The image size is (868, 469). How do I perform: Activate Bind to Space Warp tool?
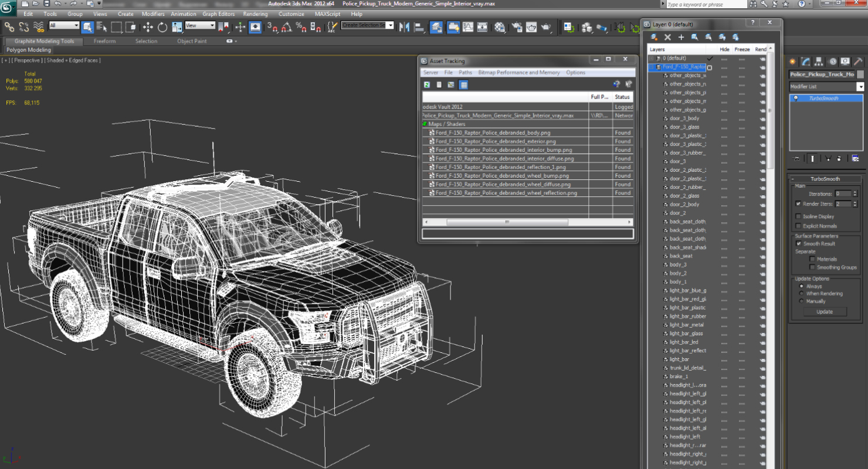pos(39,26)
